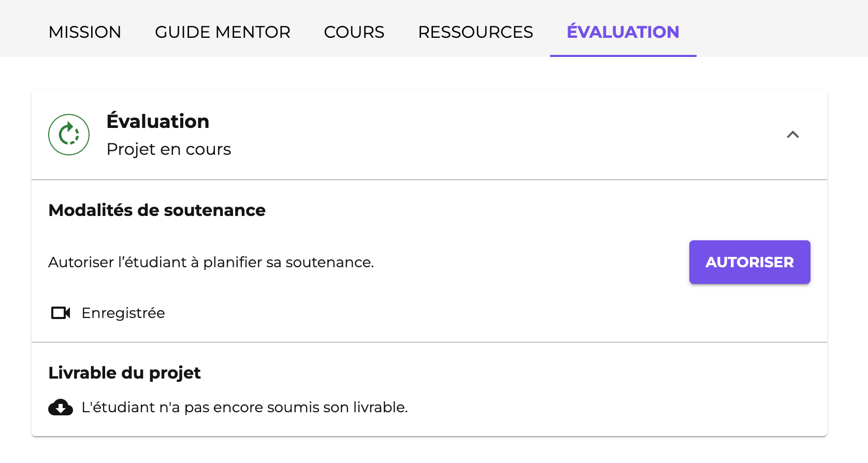Select the RESSOURCES tab
The height and width of the screenshot is (463, 868).
click(x=475, y=32)
